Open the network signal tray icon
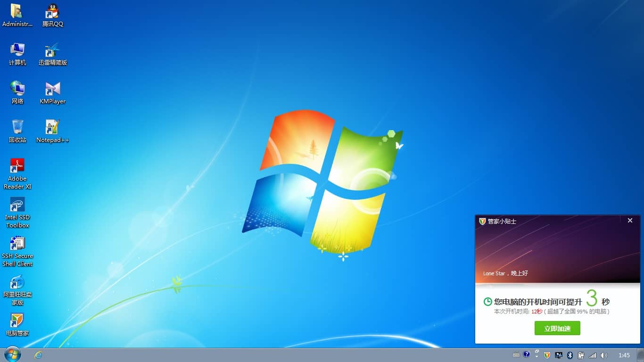 (x=593, y=355)
